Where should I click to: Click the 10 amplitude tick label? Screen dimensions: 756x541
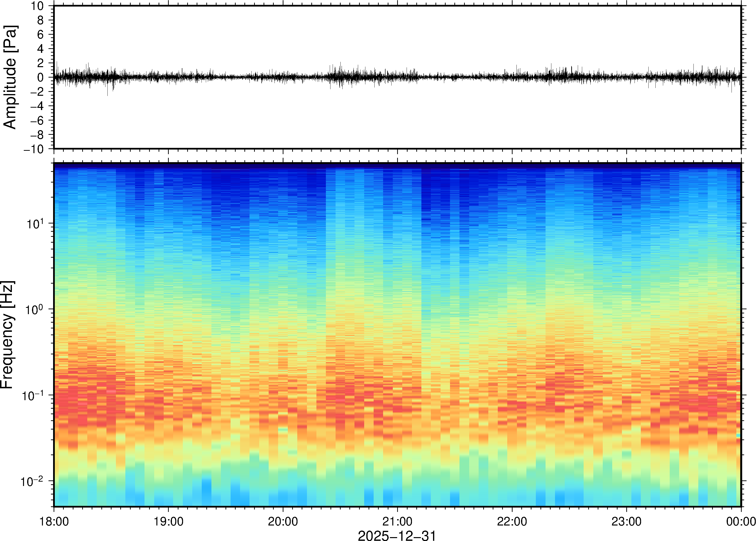click(37, 6)
